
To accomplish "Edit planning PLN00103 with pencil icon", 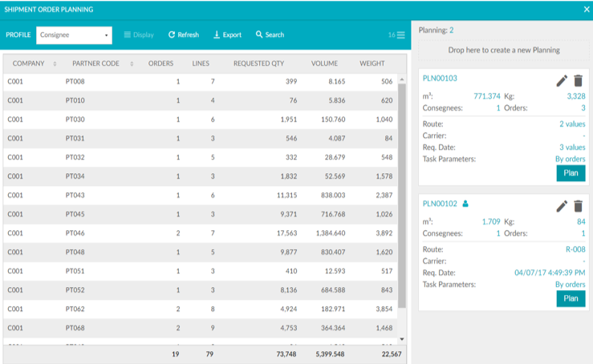I will point(562,80).
